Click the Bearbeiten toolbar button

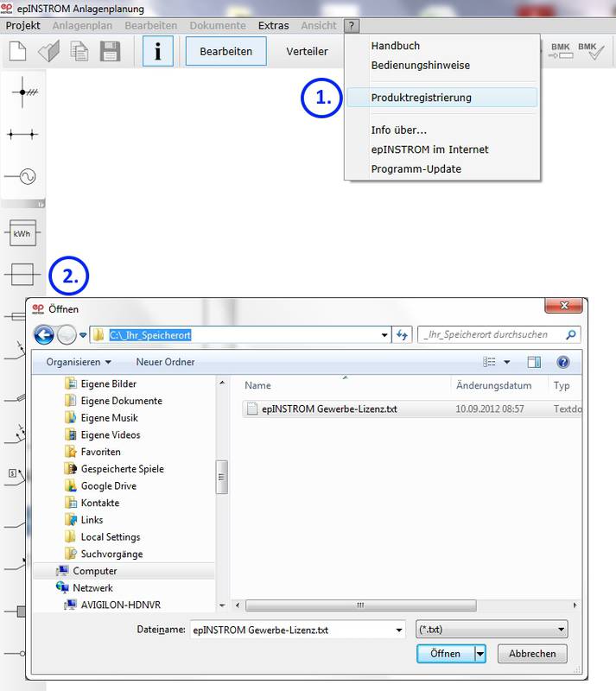225,51
